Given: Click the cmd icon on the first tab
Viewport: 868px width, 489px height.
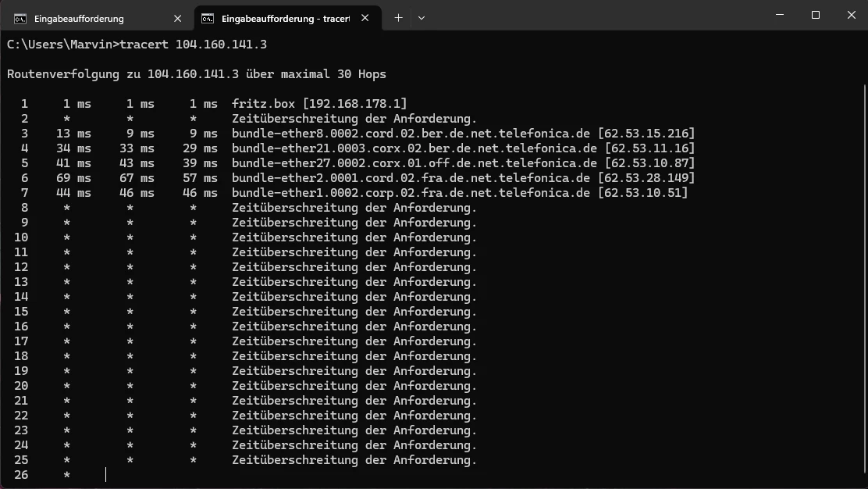Looking at the screenshot, I should pyautogui.click(x=20, y=18).
